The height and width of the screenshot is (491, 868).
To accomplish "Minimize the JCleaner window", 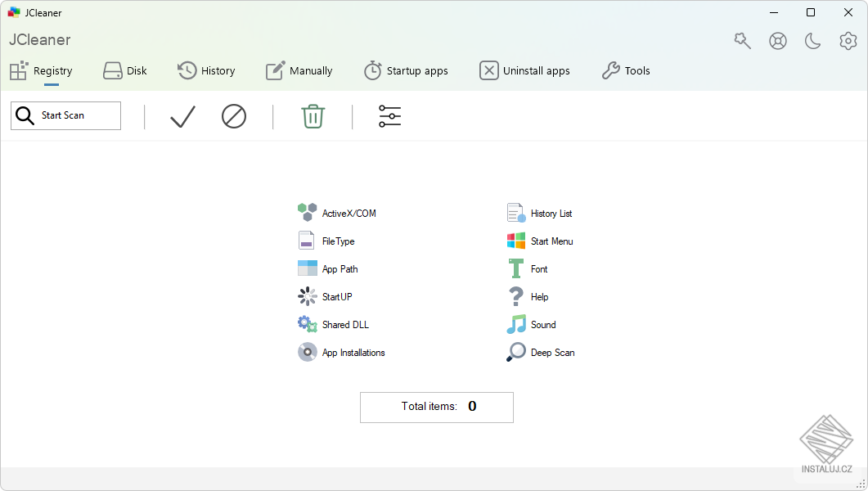I will tap(774, 12).
